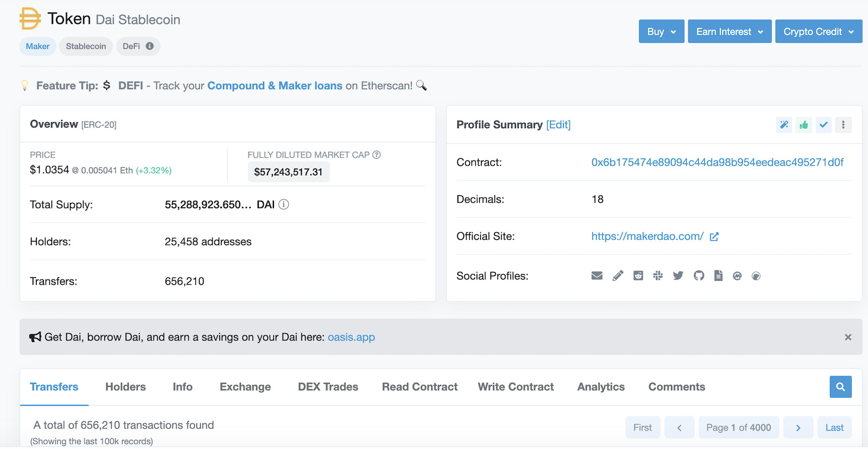Open the Dai contract address link
868x449 pixels.
click(717, 162)
